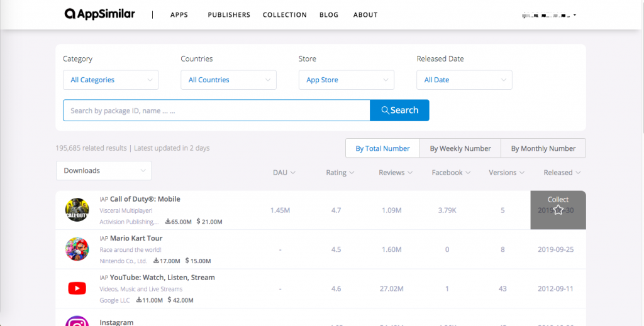Open YouTube: Watch, Listen, Stream title

click(162, 278)
